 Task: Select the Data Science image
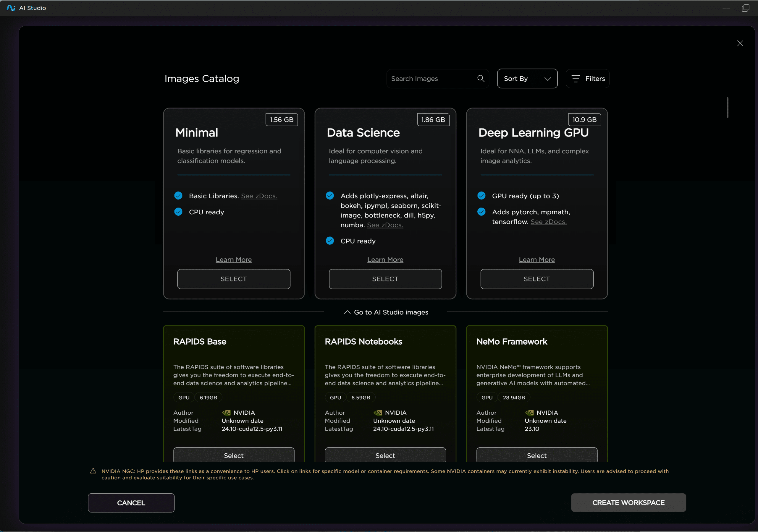[385, 279]
